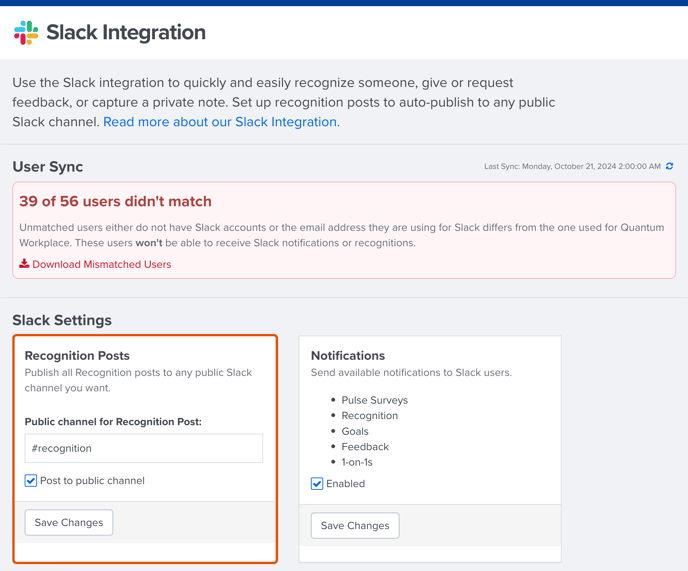688x571 pixels.
Task: Click the User Sync section heading
Action: 48,167
